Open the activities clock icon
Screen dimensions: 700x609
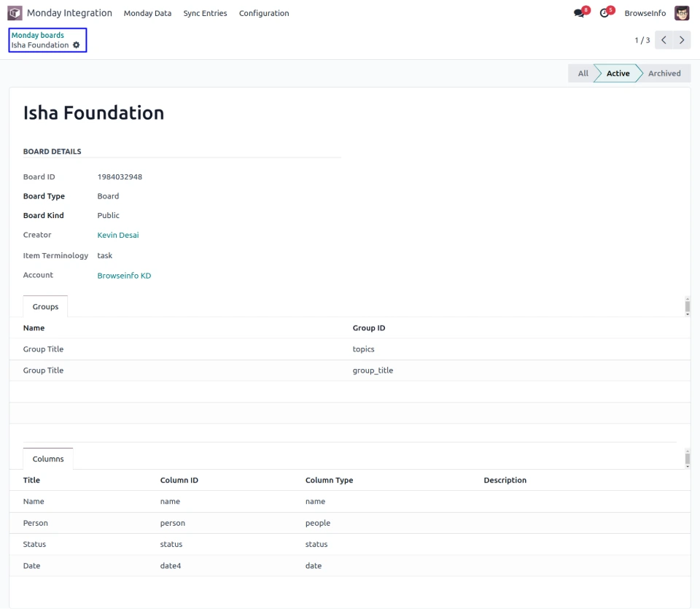coord(604,13)
